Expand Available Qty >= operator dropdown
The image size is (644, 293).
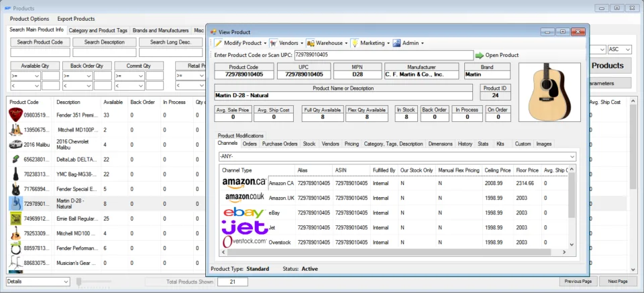click(25, 76)
